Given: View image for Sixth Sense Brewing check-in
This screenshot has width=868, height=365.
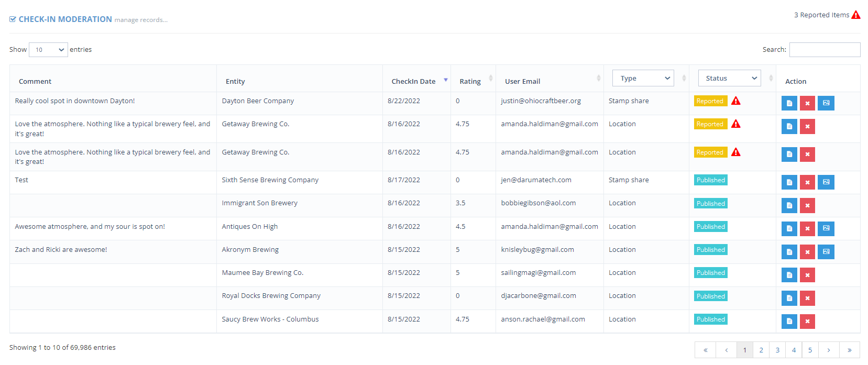Looking at the screenshot, I should tap(826, 182).
